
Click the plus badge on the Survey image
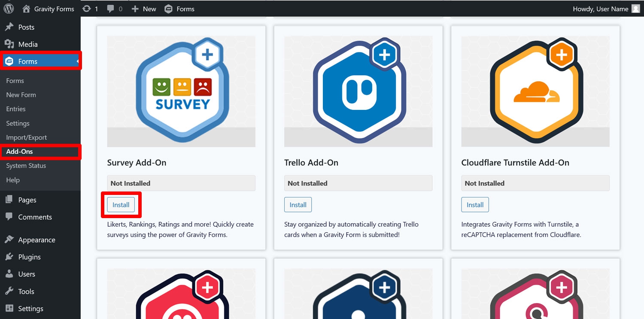(x=207, y=55)
